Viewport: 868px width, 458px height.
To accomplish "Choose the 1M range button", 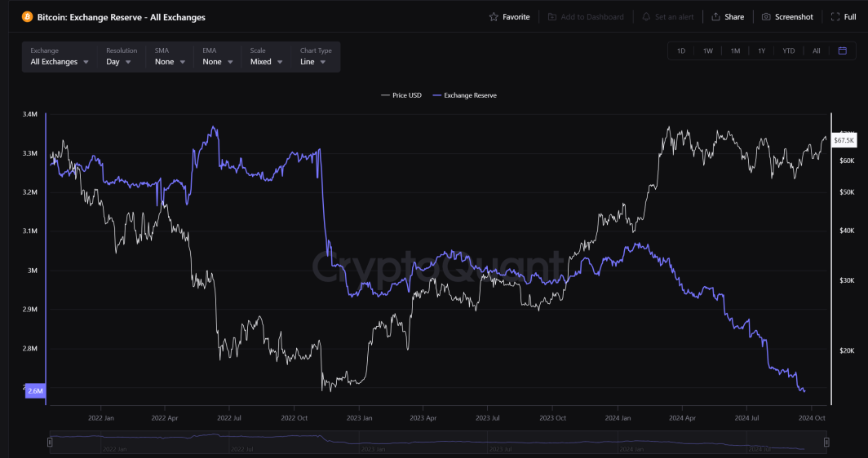I will point(735,51).
